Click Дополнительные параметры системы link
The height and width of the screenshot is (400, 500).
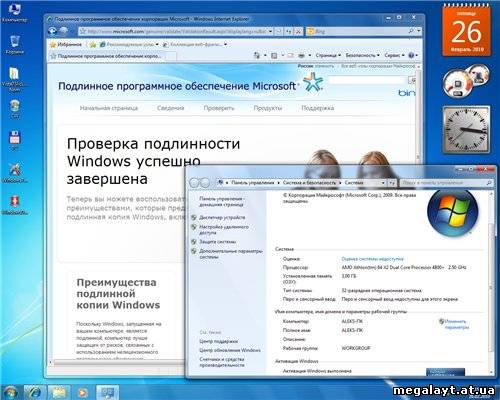tap(231, 254)
